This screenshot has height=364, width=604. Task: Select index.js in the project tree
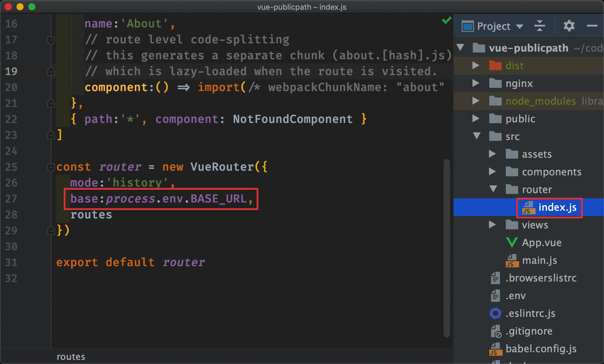click(557, 207)
